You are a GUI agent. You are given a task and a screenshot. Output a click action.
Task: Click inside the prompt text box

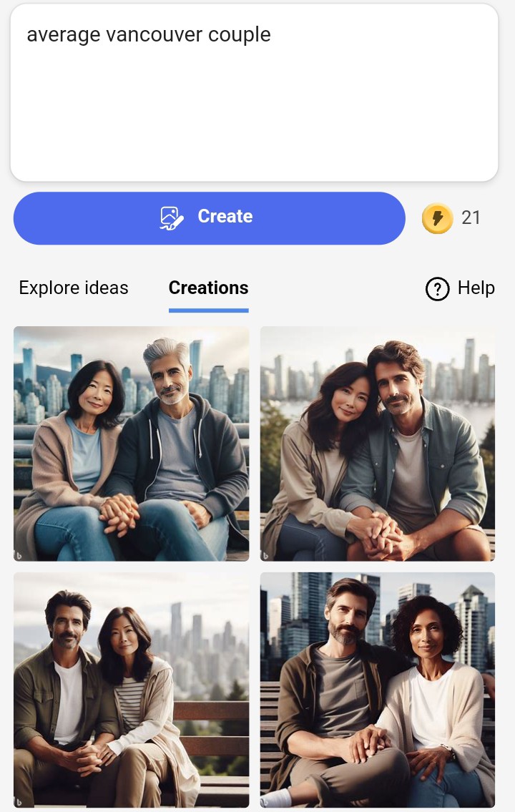(x=254, y=93)
